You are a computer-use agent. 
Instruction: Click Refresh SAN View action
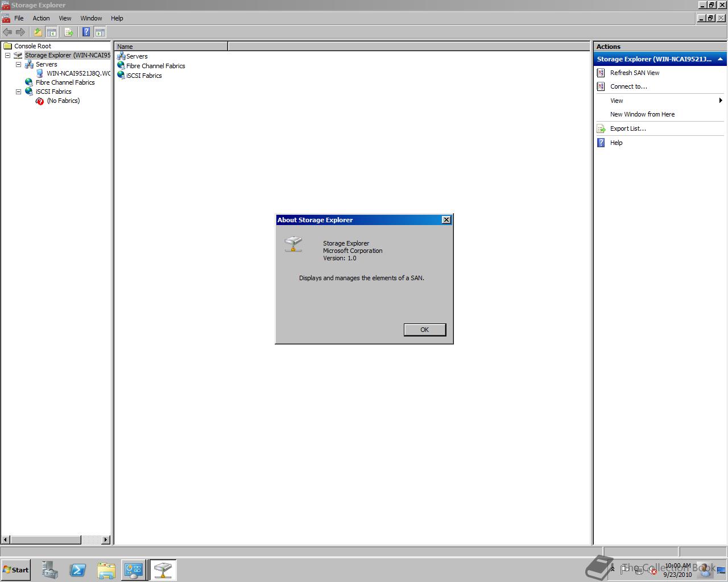(x=635, y=73)
